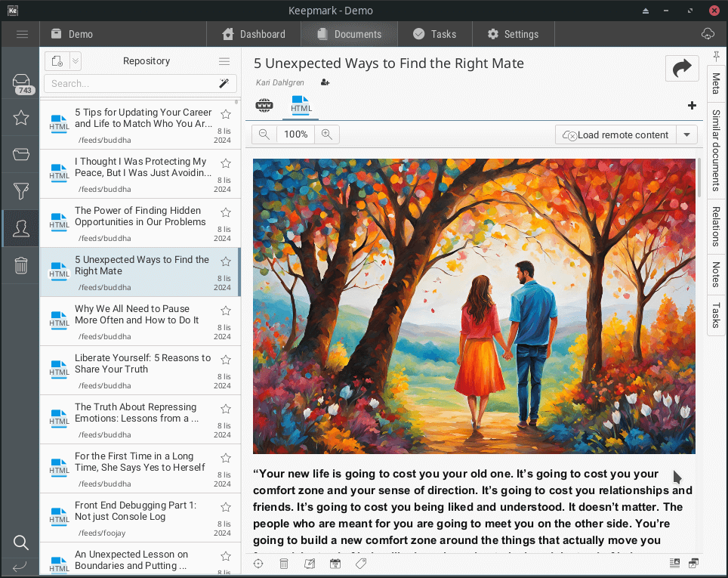The image size is (728, 578).
Task: Open the filter funnel in sidebar
Action: point(21,191)
